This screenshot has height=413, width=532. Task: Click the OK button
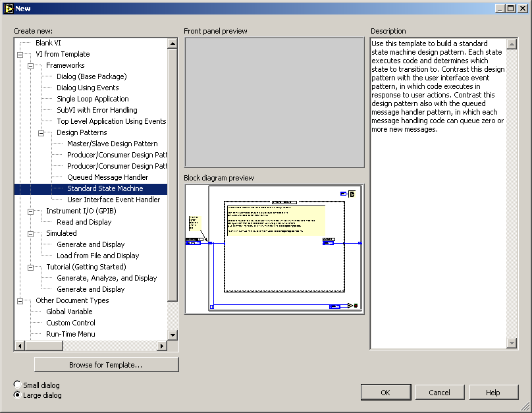coord(386,393)
